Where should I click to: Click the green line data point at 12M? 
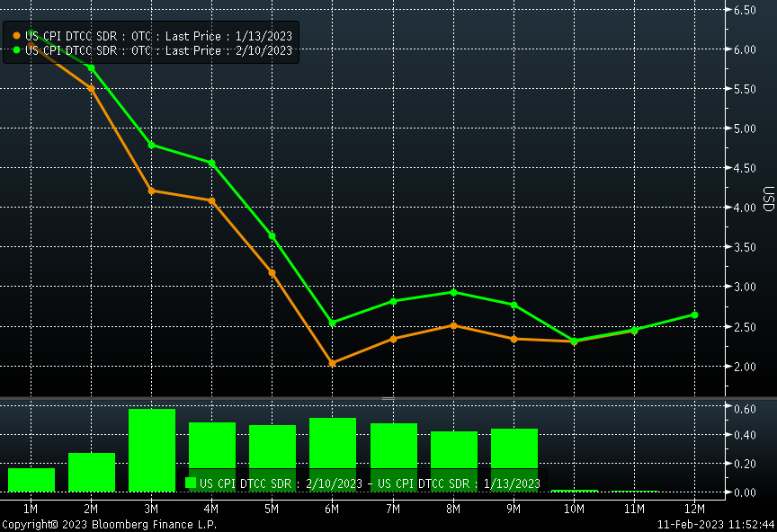(x=694, y=315)
